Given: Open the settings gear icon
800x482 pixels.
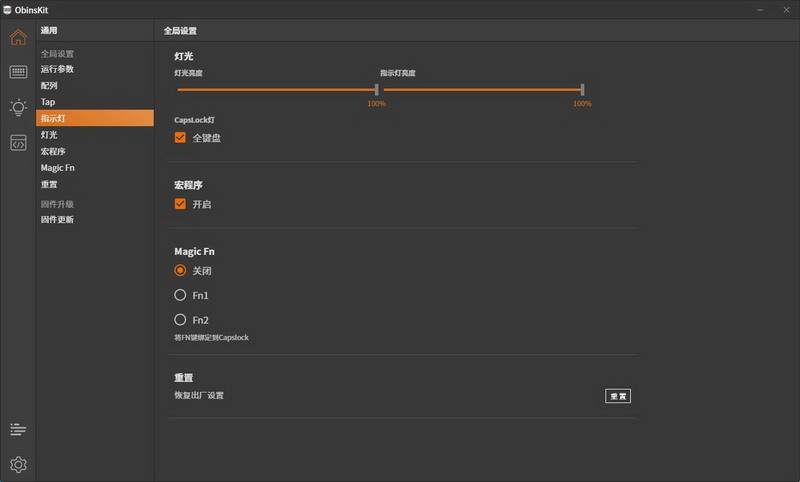Looking at the screenshot, I should click(18, 464).
